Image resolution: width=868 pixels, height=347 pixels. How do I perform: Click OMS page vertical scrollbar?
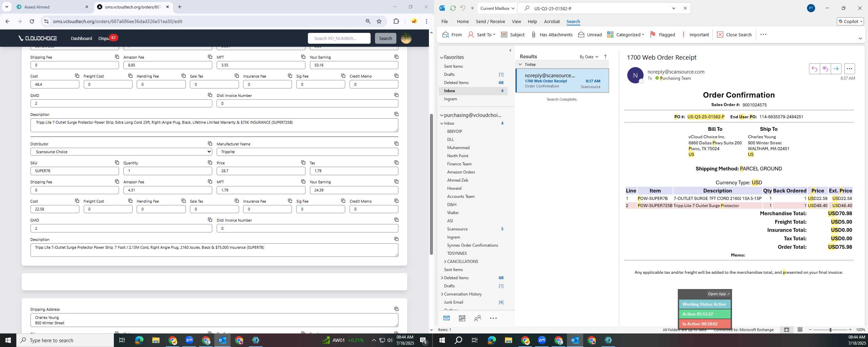(431, 184)
